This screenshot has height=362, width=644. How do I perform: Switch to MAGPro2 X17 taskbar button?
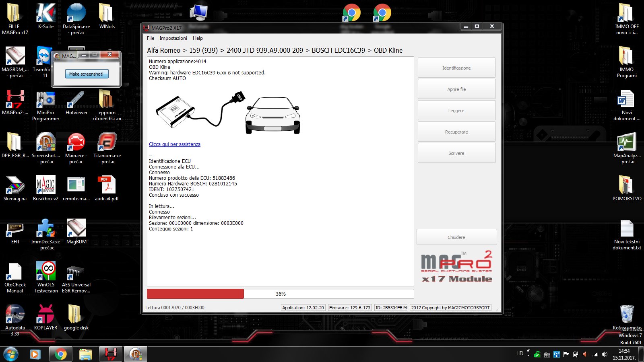tap(111, 354)
